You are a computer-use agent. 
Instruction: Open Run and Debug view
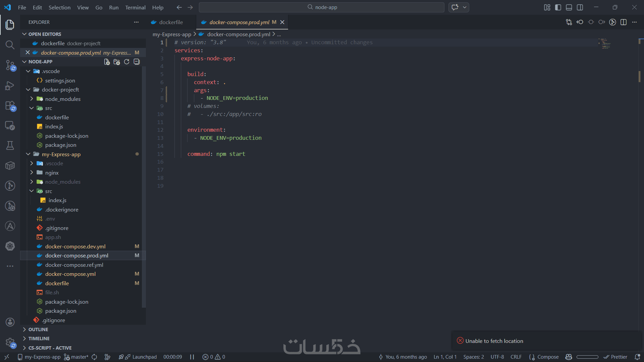pyautogui.click(x=10, y=86)
